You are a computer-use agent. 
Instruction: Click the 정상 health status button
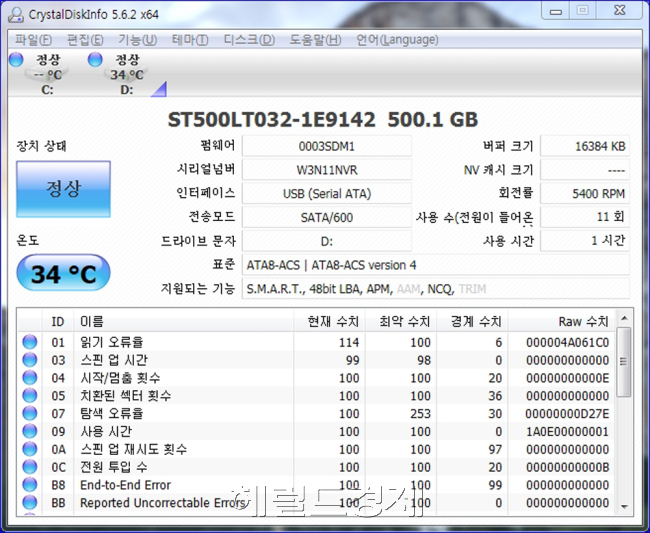(63, 189)
